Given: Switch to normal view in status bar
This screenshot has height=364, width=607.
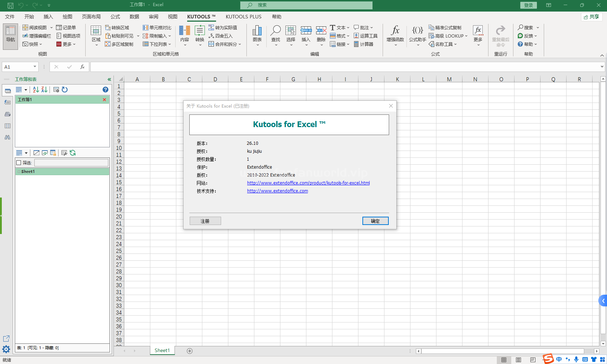Looking at the screenshot, I should pos(504,360).
